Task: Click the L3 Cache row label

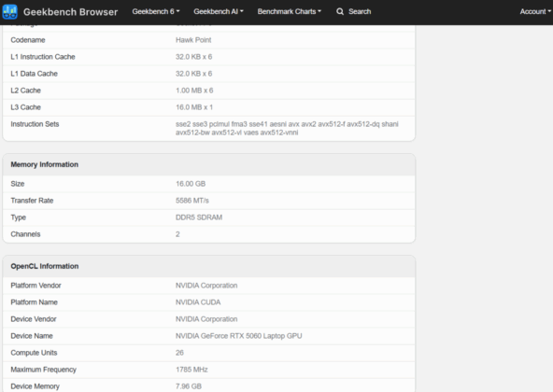Action: coord(26,107)
